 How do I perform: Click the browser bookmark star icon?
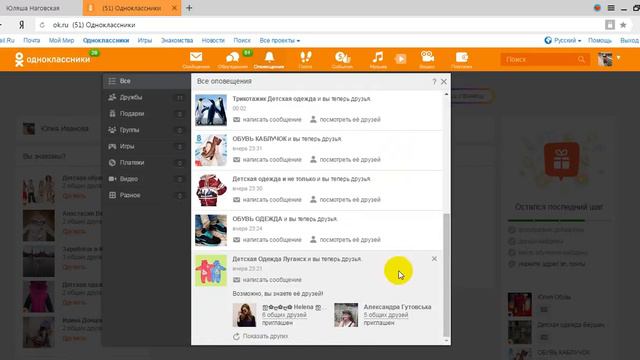pos(623,25)
